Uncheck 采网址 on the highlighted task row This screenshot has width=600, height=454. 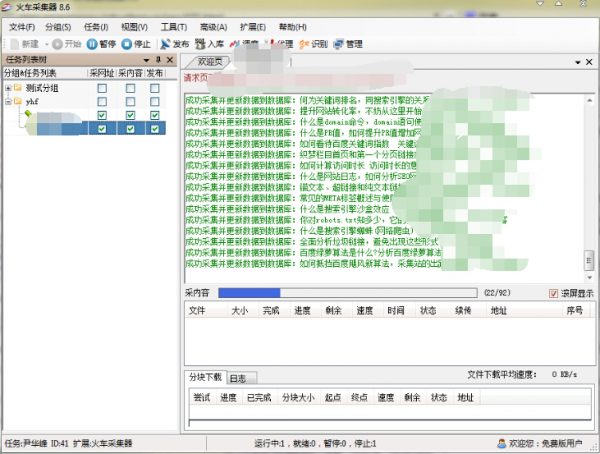102,129
